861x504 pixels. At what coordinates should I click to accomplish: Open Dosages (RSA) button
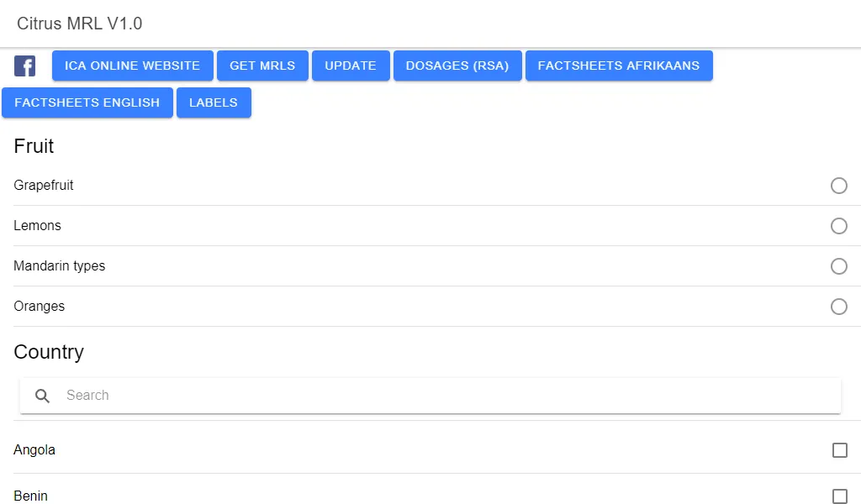point(457,66)
